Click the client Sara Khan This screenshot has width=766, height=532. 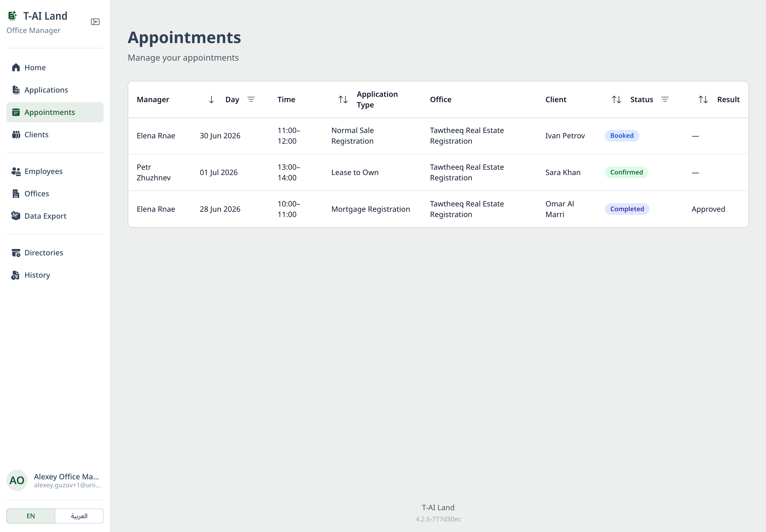563,172
